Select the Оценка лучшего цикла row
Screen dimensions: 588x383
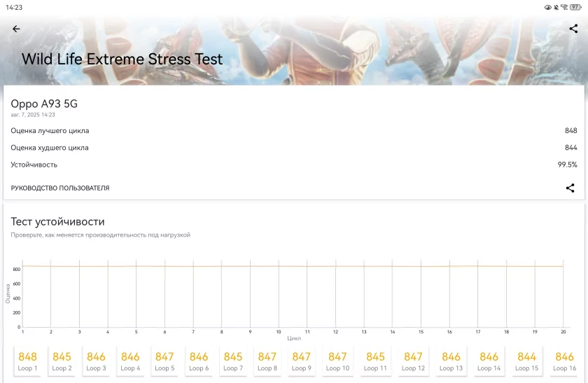click(294, 130)
